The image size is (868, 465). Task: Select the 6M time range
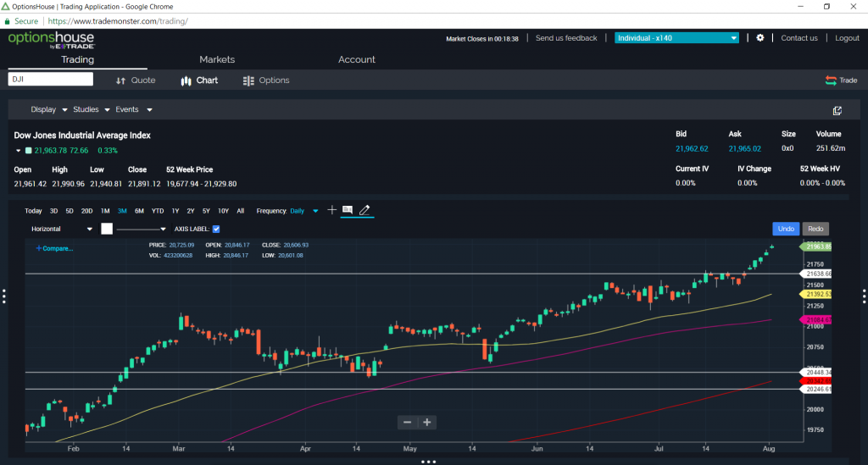[139, 211]
